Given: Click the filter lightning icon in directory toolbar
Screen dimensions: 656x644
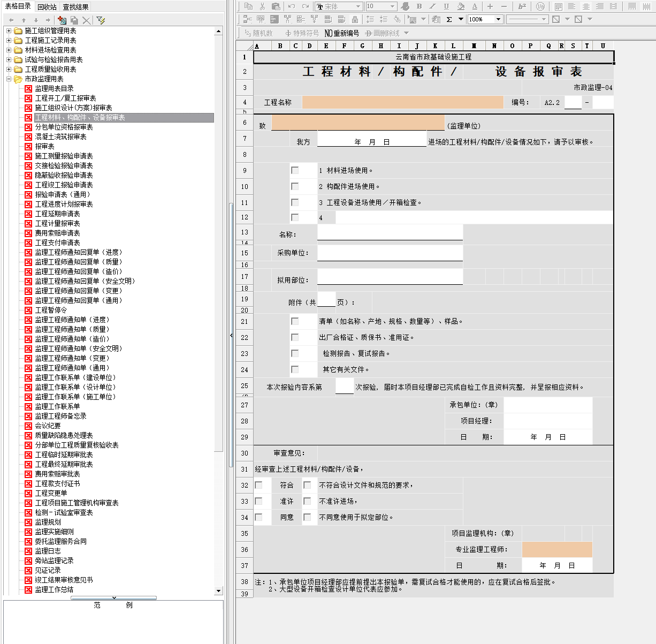Looking at the screenshot, I should (x=101, y=20).
